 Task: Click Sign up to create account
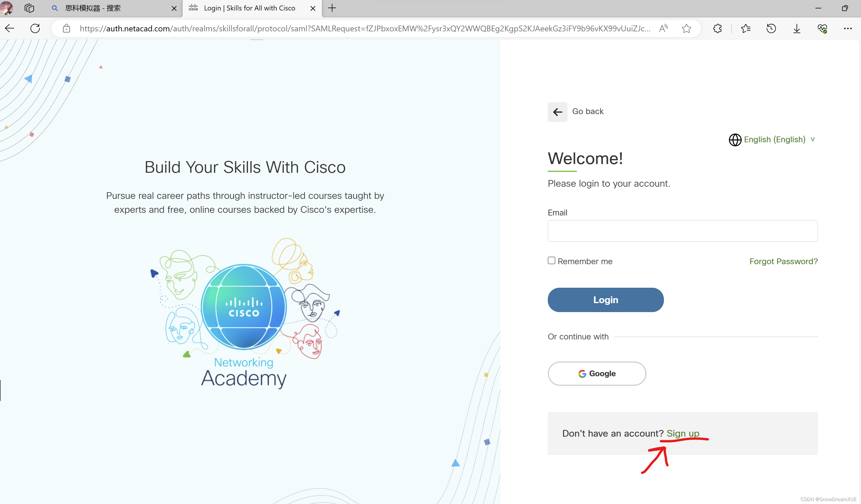click(x=683, y=433)
